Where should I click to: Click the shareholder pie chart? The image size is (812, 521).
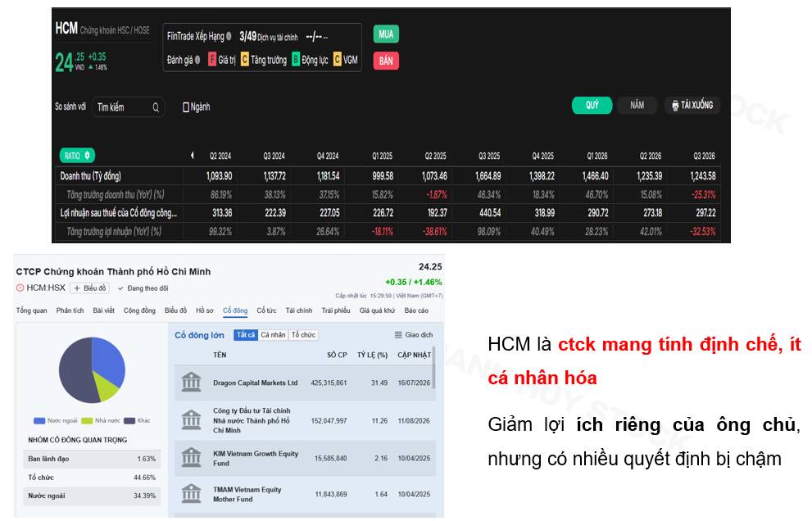tap(92, 369)
